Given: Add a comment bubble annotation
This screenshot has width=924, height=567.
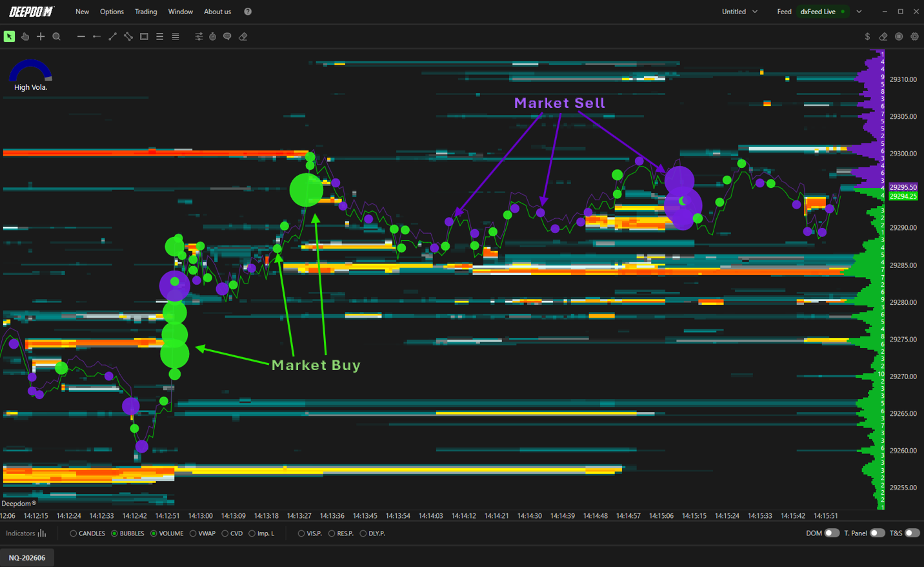Looking at the screenshot, I should point(227,37).
